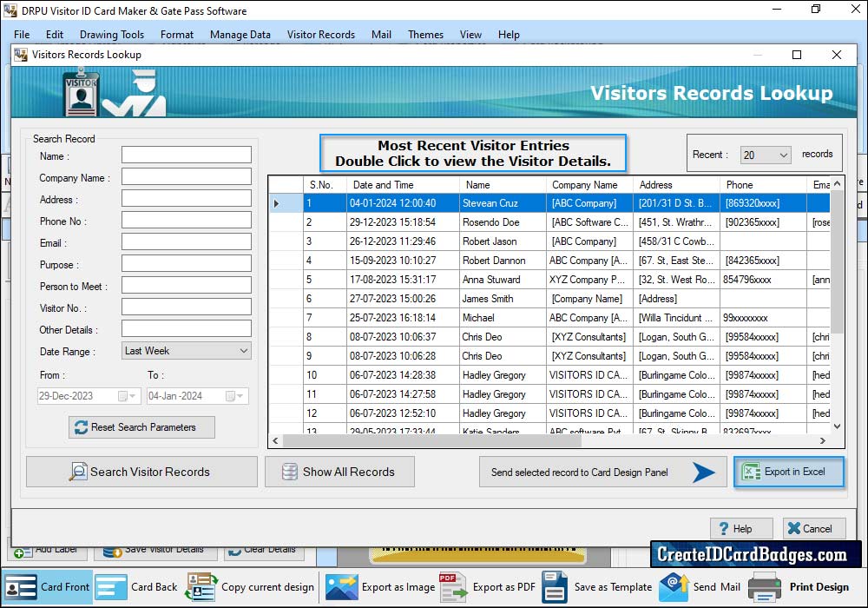Open the Visitor Records menu
The image size is (868, 608).
tap(321, 35)
